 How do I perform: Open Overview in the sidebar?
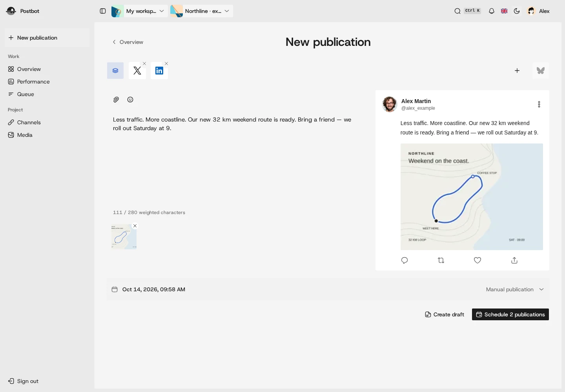click(47, 69)
